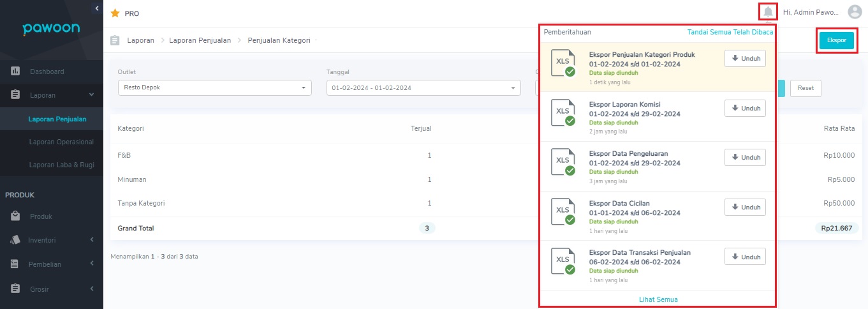Image resolution: width=868 pixels, height=309 pixels.
Task: Download Ekspor Penjualan Kategori Produk file
Action: point(745,58)
